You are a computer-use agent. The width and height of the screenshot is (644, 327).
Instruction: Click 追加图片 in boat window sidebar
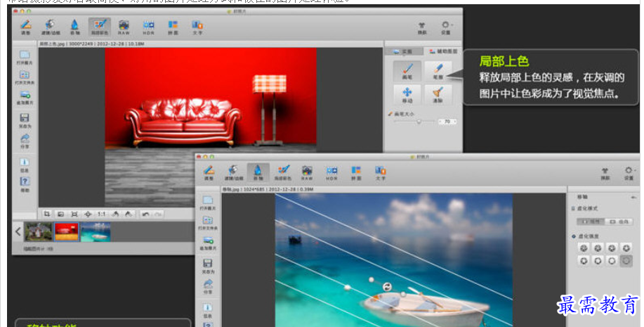(x=208, y=243)
